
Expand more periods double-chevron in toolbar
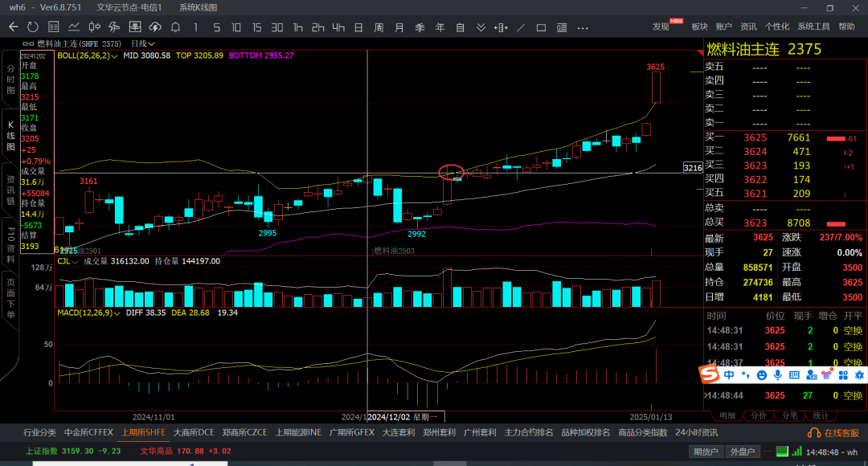tap(481, 27)
